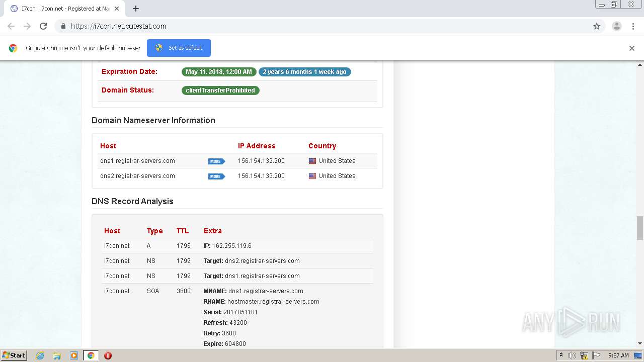This screenshot has width=644, height=362.
Task: Click United States flag for dns1 row
Action: click(312, 161)
